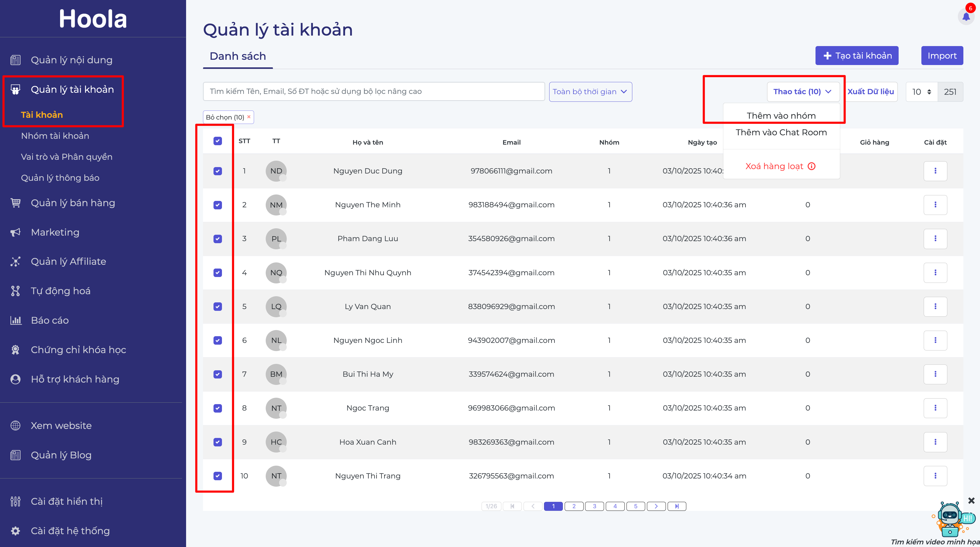This screenshot has height=547, width=980.
Task: Open the rows-per-page selector showing 10
Action: click(x=922, y=92)
